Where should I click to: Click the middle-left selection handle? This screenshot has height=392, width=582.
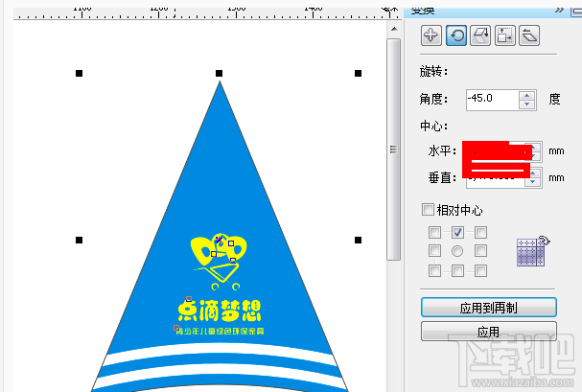pos(79,240)
